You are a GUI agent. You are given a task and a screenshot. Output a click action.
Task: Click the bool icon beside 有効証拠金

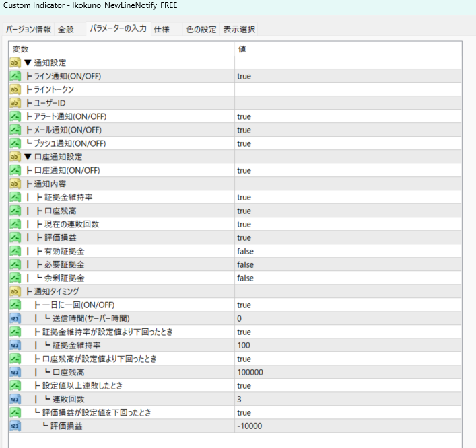coord(15,251)
